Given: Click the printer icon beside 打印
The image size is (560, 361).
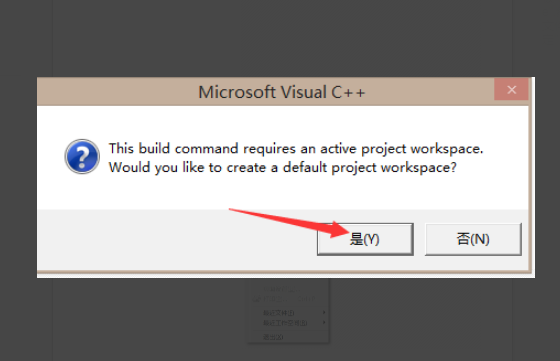Looking at the screenshot, I should coord(256,299).
